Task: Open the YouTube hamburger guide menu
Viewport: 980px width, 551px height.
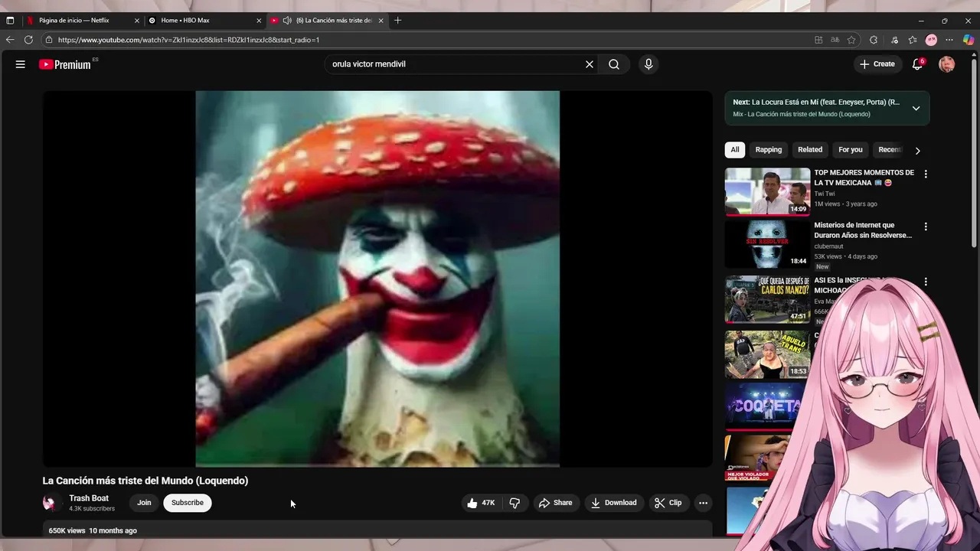Action: pos(21,64)
